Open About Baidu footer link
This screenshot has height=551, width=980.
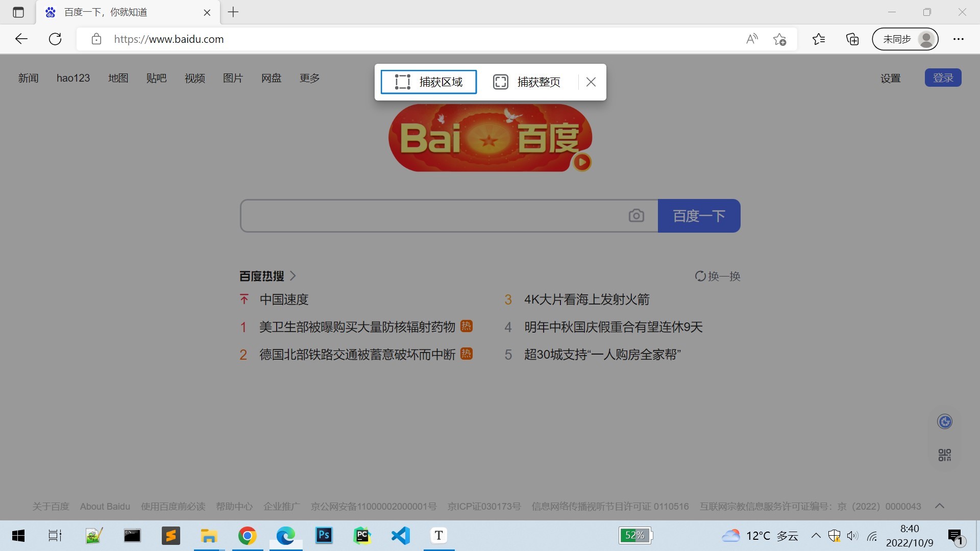(105, 507)
